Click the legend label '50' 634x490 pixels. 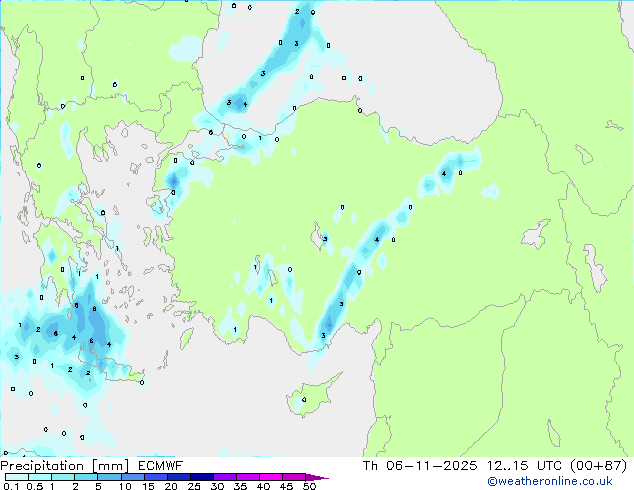309,486
